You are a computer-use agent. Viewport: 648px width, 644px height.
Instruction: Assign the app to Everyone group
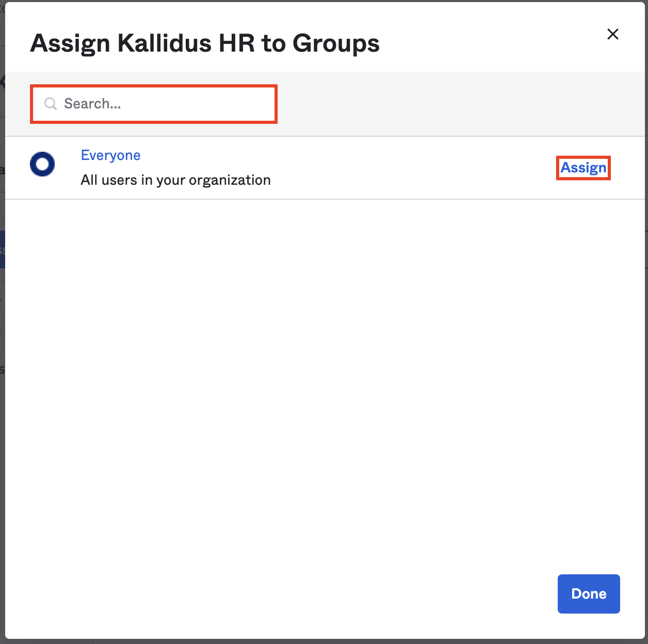point(583,168)
